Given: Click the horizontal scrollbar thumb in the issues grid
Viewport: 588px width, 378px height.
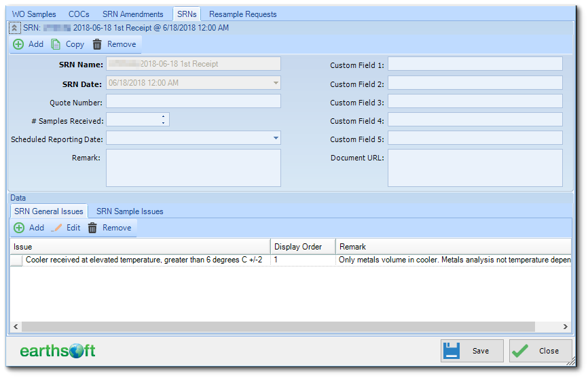Looking at the screenshot, I should pyautogui.click(x=278, y=327).
